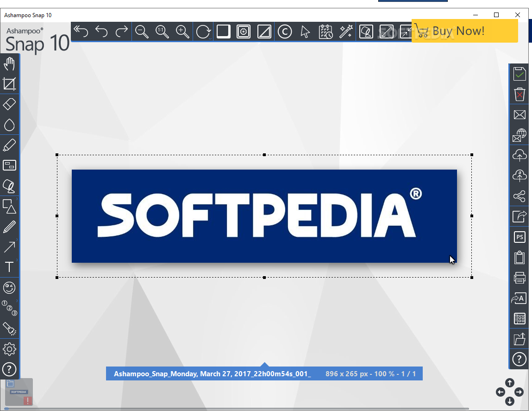The image size is (532, 411).
Task: Save the capture with checkmark icon
Action: click(x=519, y=74)
